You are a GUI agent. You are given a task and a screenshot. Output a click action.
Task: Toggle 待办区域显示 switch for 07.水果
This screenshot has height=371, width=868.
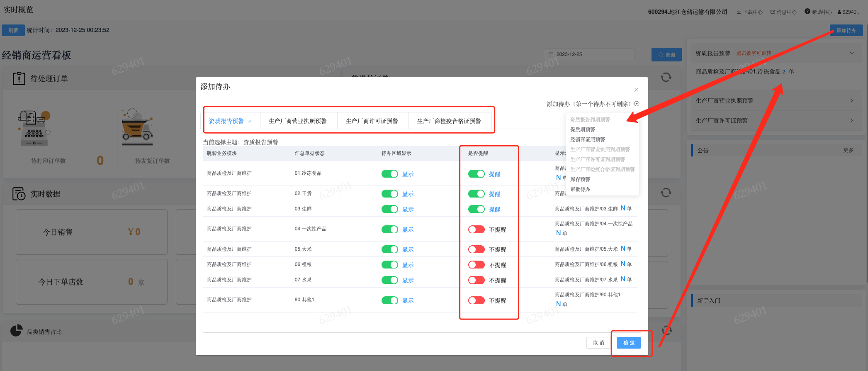point(389,280)
